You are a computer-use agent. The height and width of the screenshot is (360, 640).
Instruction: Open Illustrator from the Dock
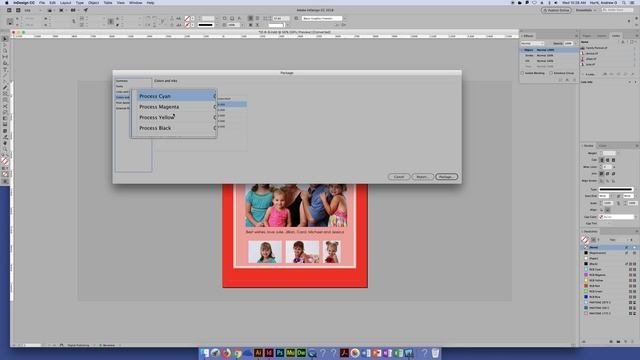[258, 353]
